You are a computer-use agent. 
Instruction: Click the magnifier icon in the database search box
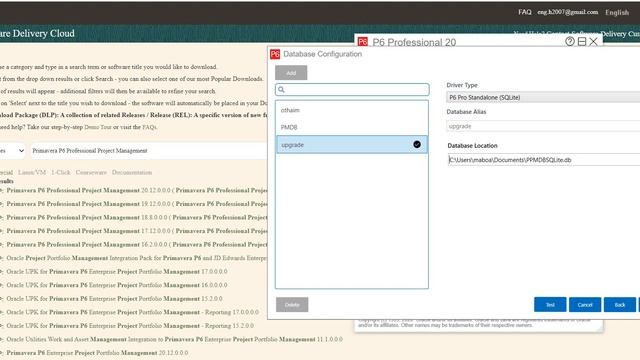pos(281,89)
